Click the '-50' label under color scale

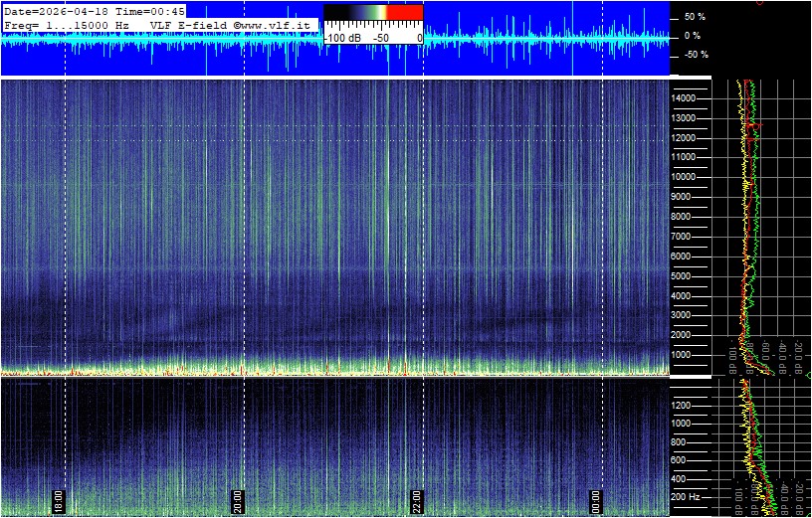click(x=382, y=39)
